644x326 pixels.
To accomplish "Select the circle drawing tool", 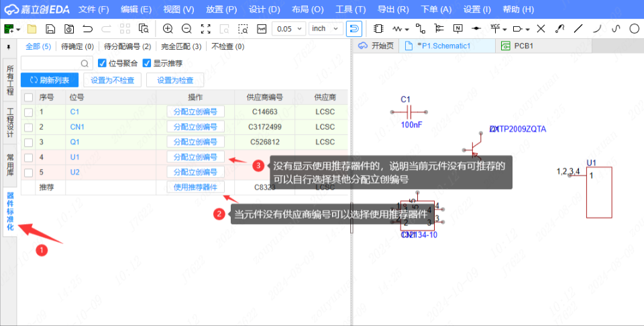I will [x=635, y=29].
